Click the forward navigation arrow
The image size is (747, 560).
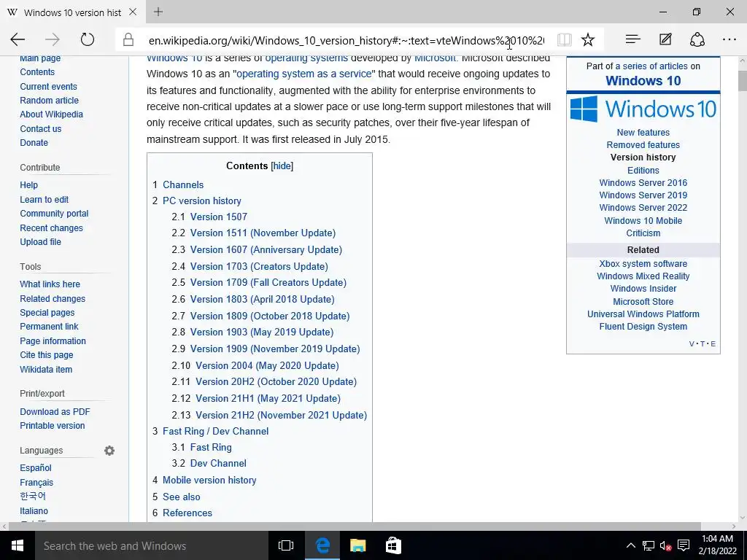pyautogui.click(x=53, y=39)
